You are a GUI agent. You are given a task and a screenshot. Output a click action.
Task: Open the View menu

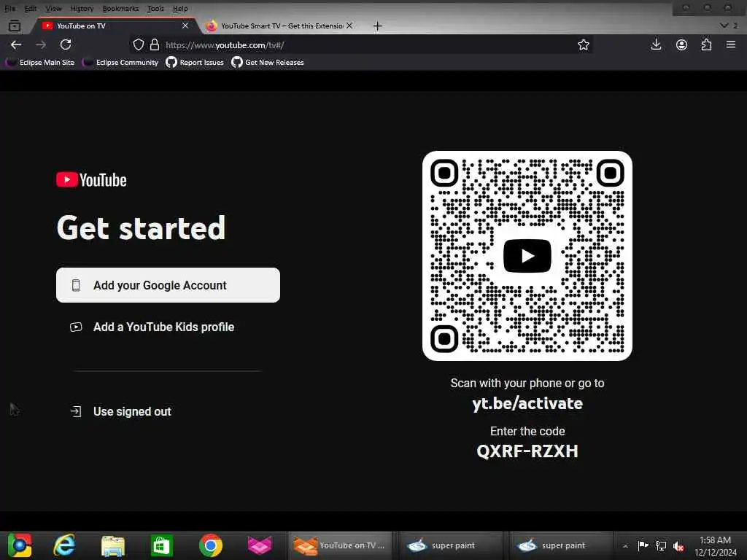53,9
